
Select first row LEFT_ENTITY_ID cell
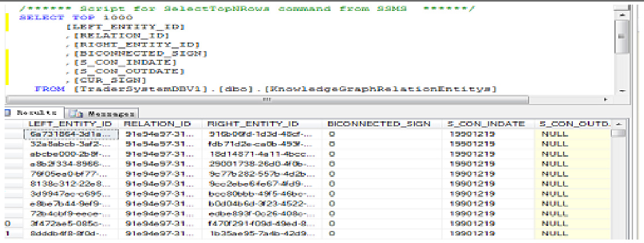[x=69, y=134]
